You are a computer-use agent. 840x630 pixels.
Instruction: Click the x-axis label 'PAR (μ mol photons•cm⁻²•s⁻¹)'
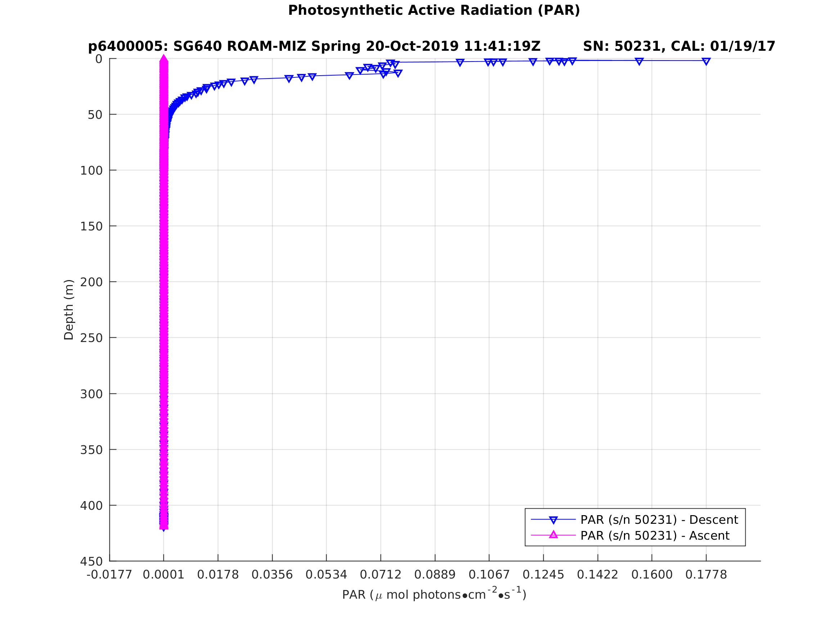coord(434,594)
